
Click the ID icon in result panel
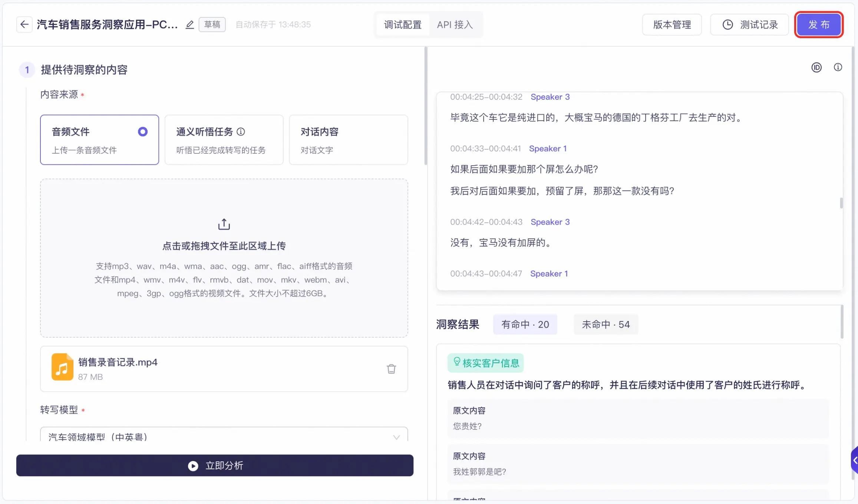816,67
